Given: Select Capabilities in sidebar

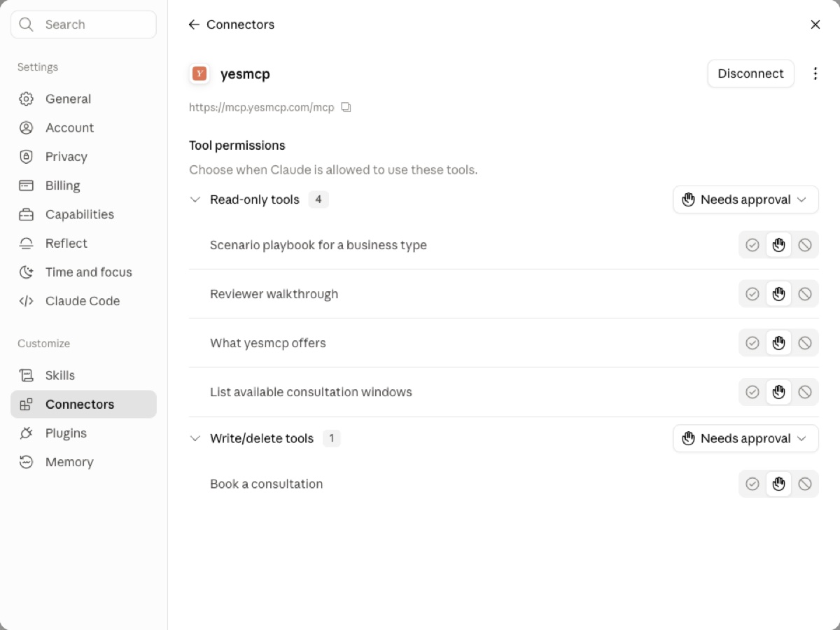Looking at the screenshot, I should 83,214.
